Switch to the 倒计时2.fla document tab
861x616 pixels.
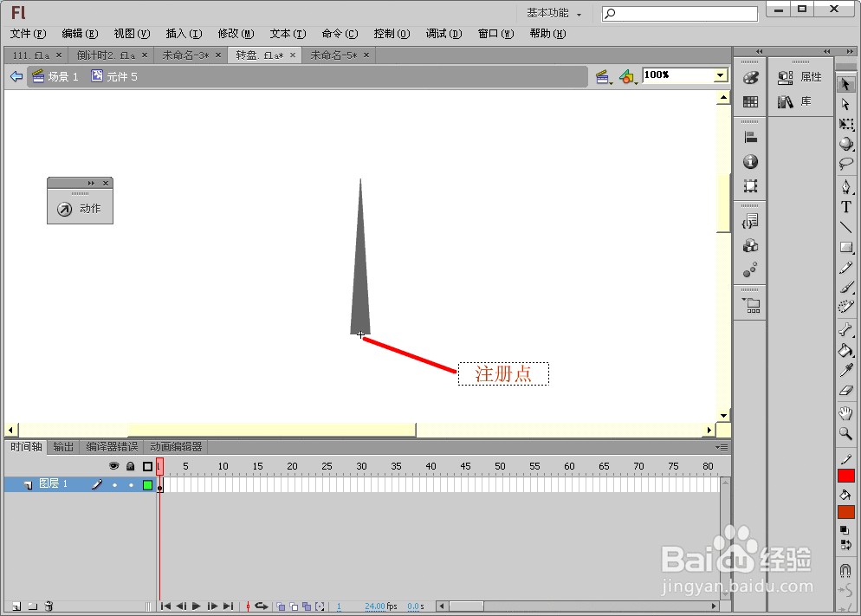104,54
